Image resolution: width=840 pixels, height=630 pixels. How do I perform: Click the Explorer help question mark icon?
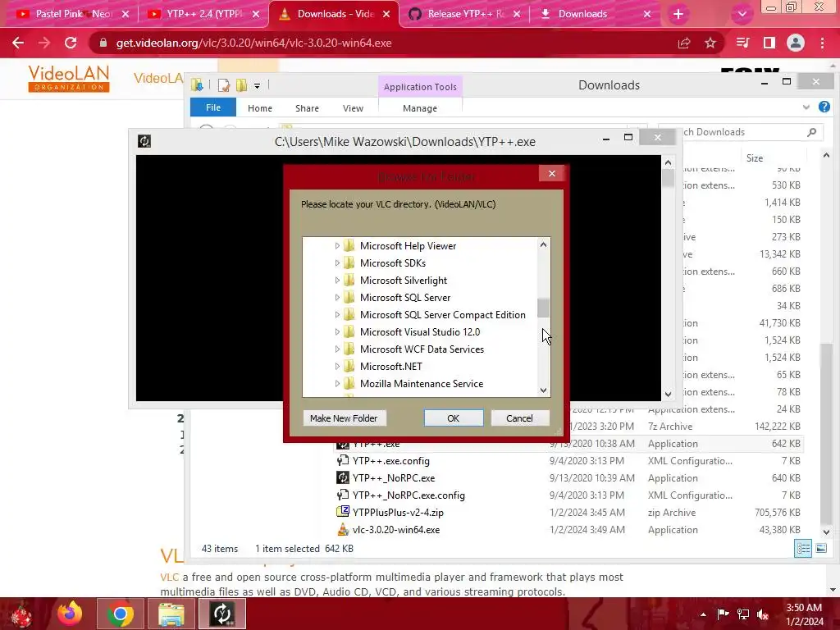tap(824, 107)
